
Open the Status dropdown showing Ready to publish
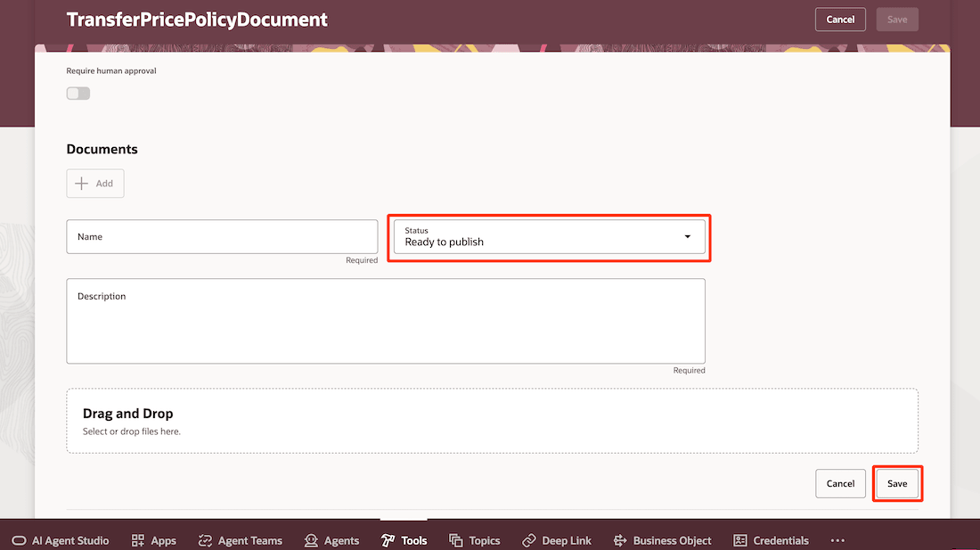tap(549, 238)
